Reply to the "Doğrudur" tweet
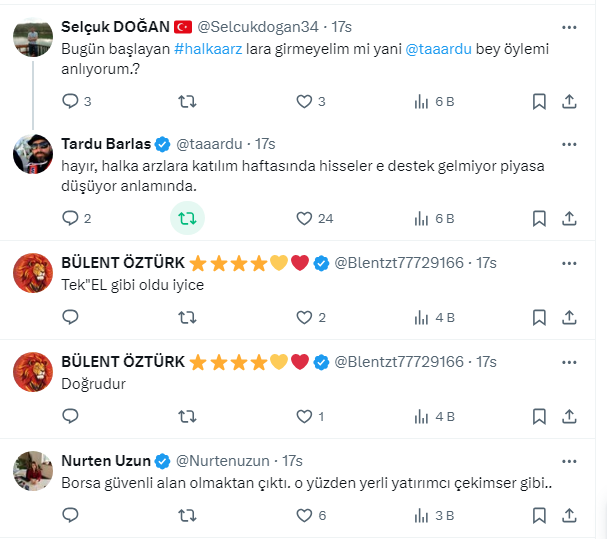Viewport: 607px width, 539px height. point(70,416)
